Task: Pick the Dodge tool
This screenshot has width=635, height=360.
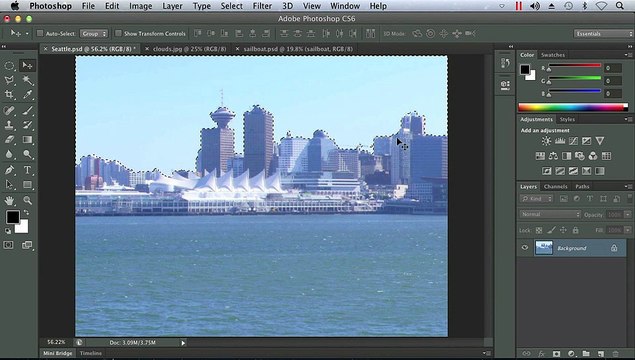Action: 27,154
